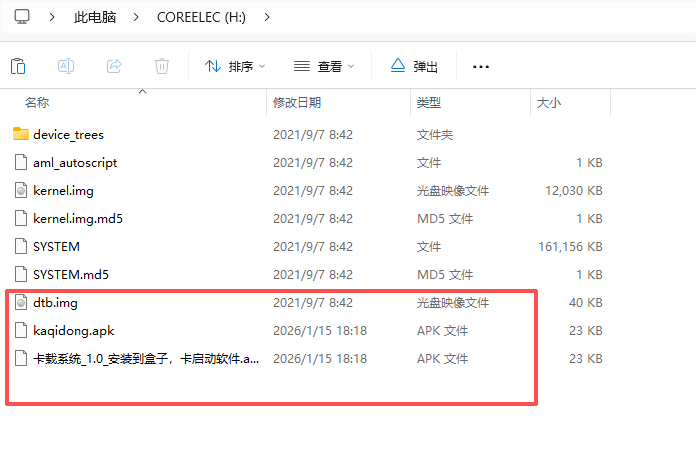
Task: Click the Paste clipboard icon in toolbar
Action: click(x=18, y=66)
